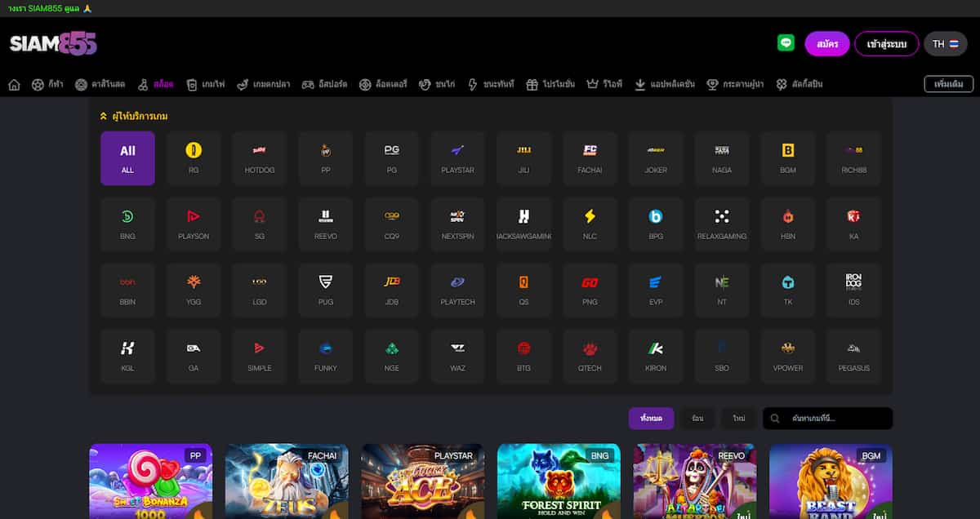Choose the YGG provider tile
Image resolution: width=980 pixels, height=519 pixels.
tap(194, 290)
